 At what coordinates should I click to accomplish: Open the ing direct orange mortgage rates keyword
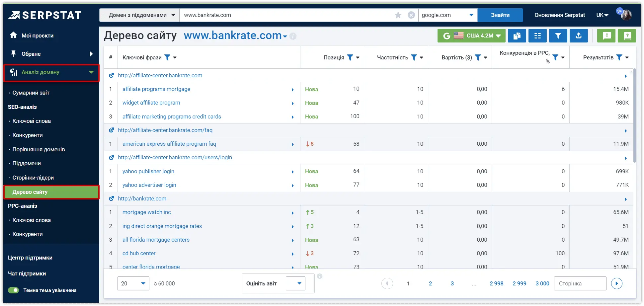tap(162, 226)
